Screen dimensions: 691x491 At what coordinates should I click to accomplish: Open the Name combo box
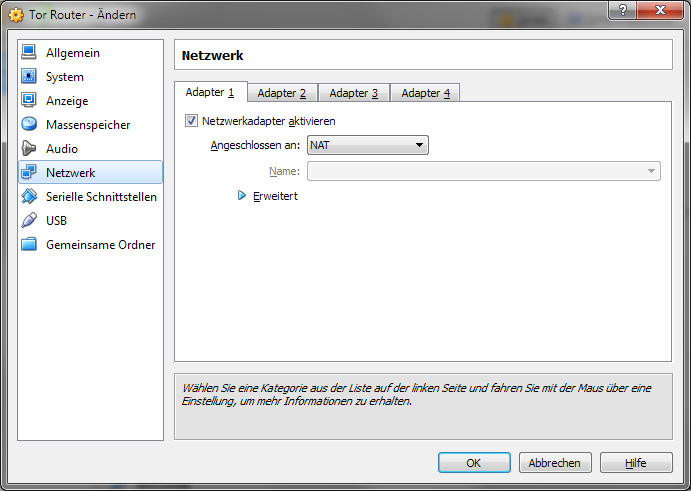coord(483,172)
